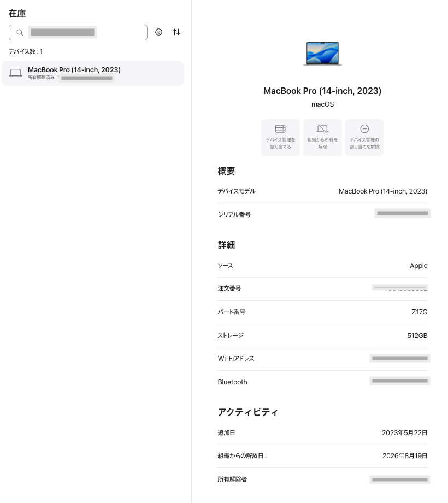This screenshot has height=503, width=448.
Task: Click the macOS subtitle text
Action: [x=322, y=104]
